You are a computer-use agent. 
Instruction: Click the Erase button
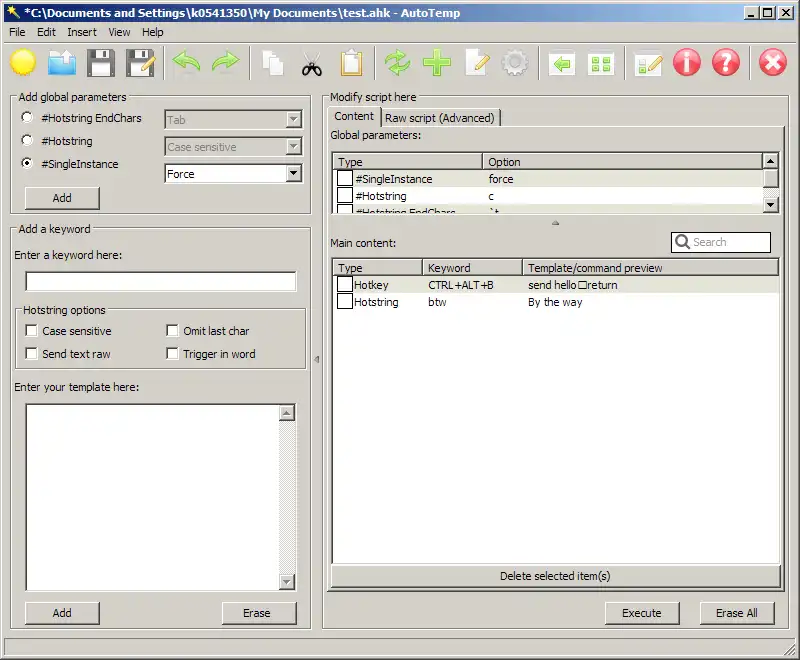259,613
